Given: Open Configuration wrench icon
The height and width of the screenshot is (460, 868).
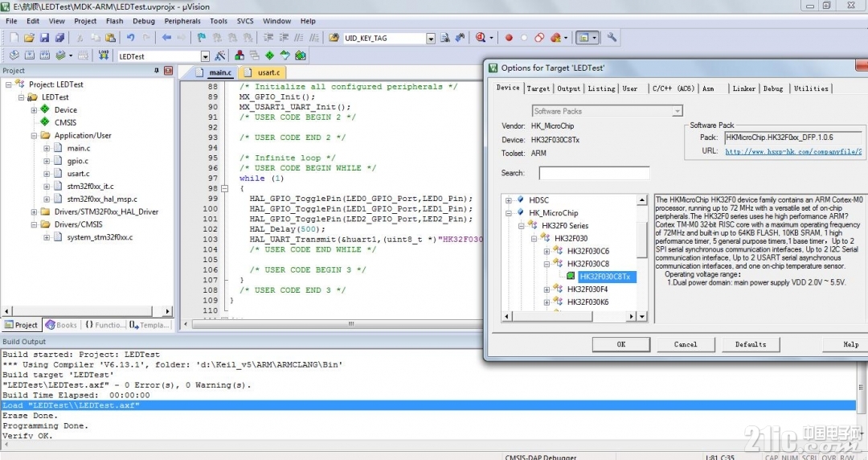Looking at the screenshot, I should pyautogui.click(x=612, y=38).
